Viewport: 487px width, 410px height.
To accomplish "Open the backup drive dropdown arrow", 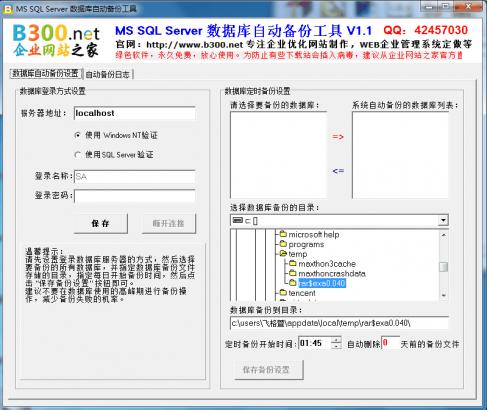I will coord(443,220).
